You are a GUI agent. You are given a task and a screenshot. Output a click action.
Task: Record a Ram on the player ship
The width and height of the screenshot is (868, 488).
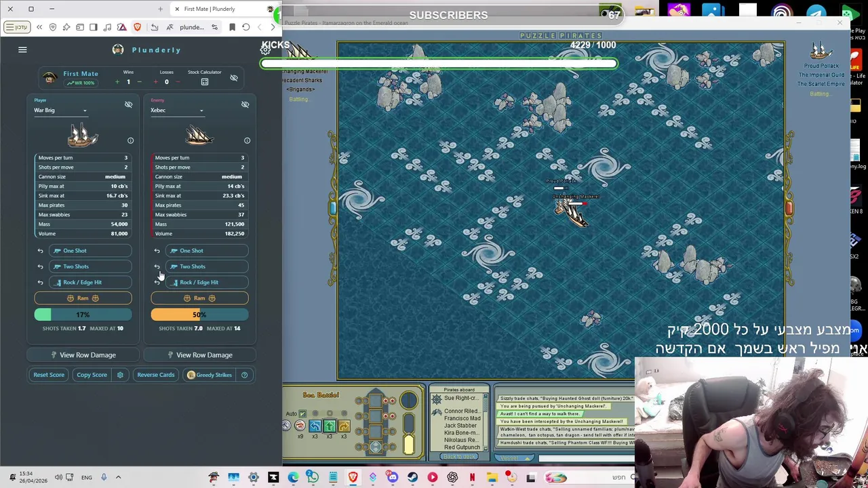[83, 298]
